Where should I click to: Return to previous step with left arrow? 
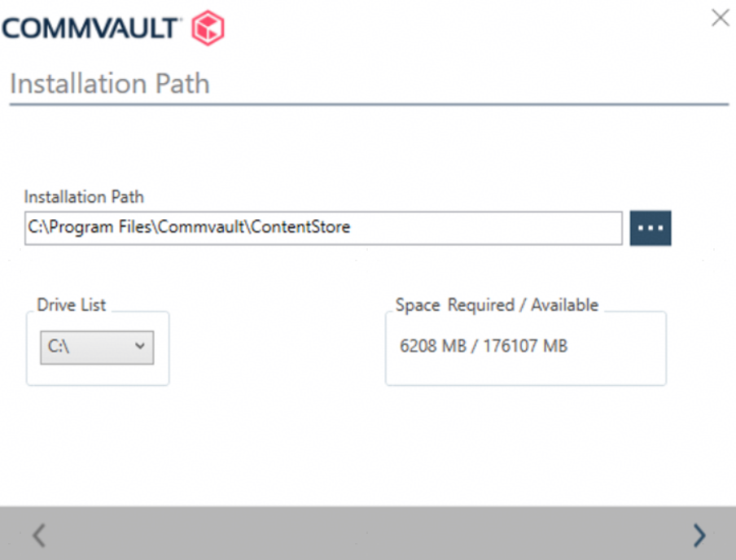pyautogui.click(x=39, y=535)
